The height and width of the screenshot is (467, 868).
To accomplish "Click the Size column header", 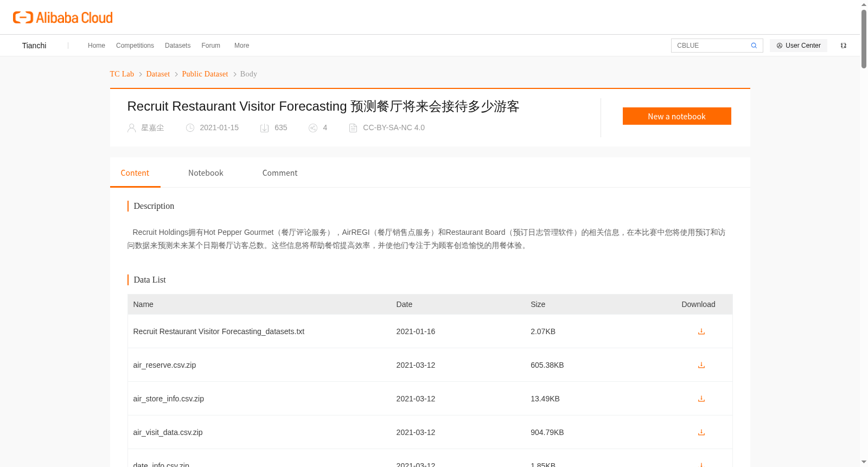I will point(538,304).
